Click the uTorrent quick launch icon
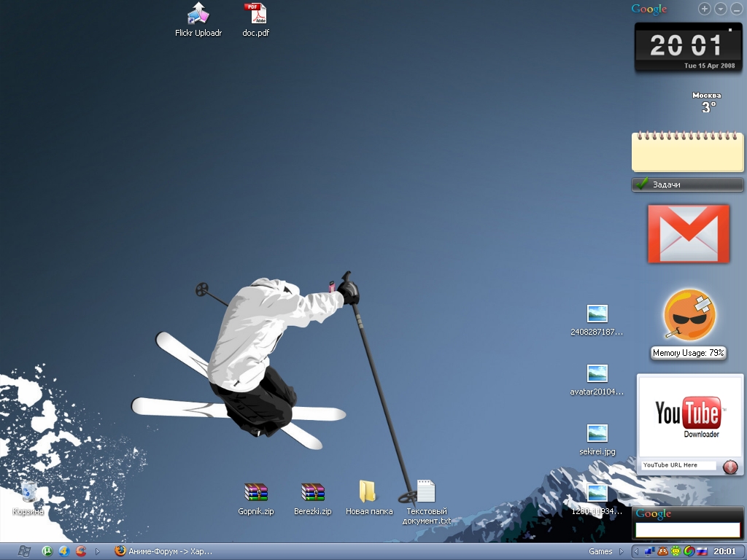747x560 pixels. pyautogui.click(x=47, y=551)
